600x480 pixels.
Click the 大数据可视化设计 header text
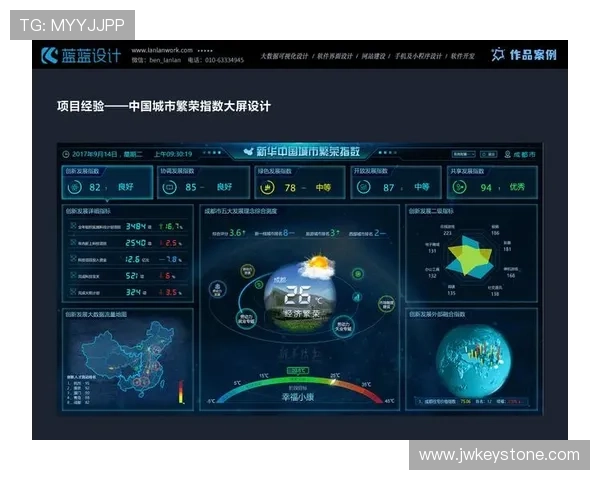tap(284, 56)
